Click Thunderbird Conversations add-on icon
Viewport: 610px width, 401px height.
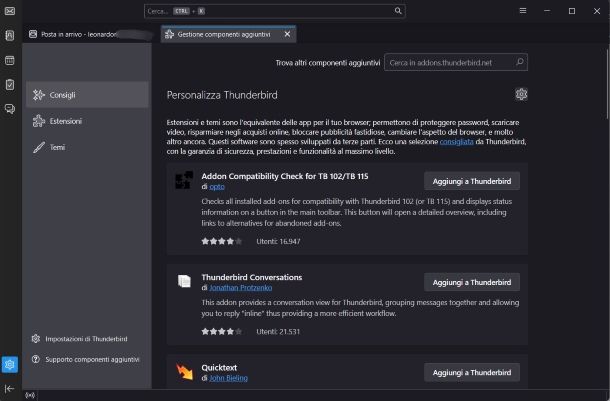[184, 281]
